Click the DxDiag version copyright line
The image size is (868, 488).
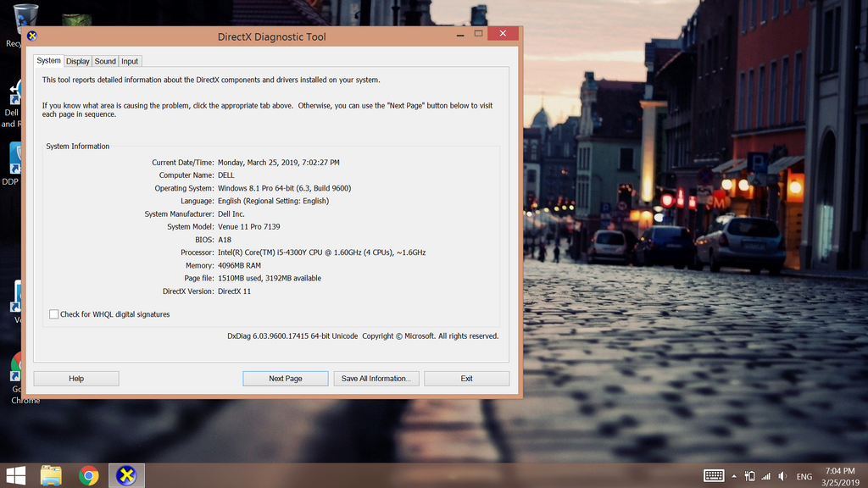(363, 335)
